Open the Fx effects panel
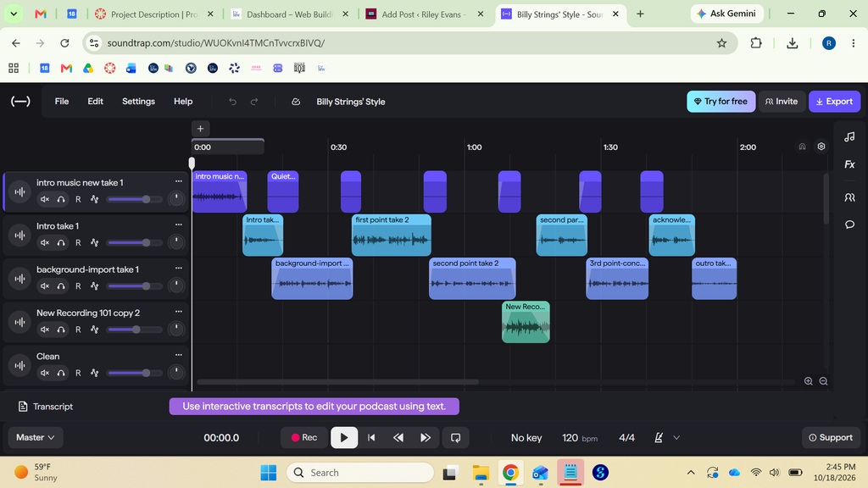 (x=849, y=164)
